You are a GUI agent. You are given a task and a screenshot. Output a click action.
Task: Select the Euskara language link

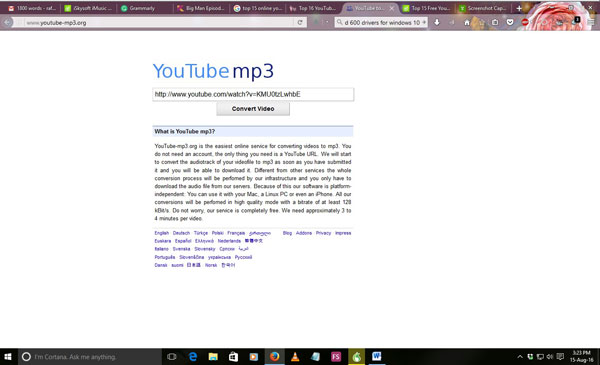click(163, 241)
